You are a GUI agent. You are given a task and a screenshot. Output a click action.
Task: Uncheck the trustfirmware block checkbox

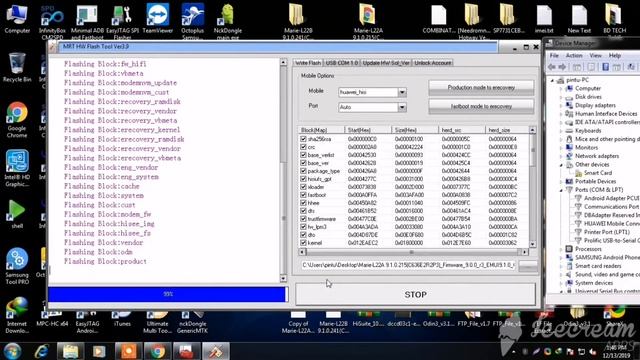303,219
